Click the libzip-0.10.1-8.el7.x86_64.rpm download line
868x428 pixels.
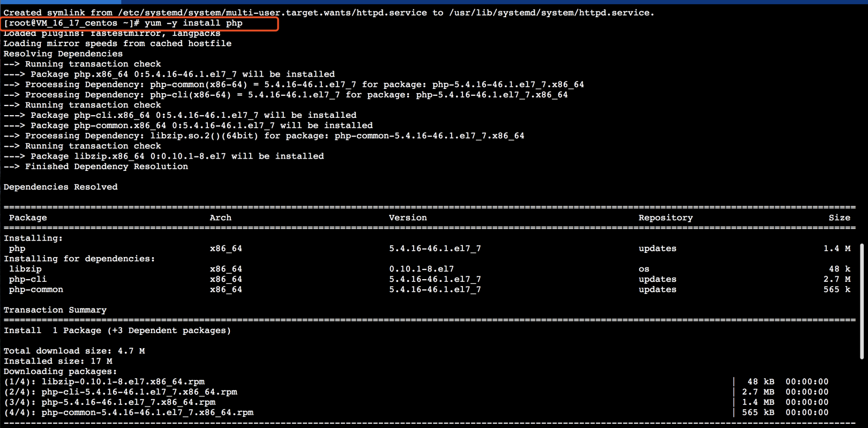(x=123, y=381)
